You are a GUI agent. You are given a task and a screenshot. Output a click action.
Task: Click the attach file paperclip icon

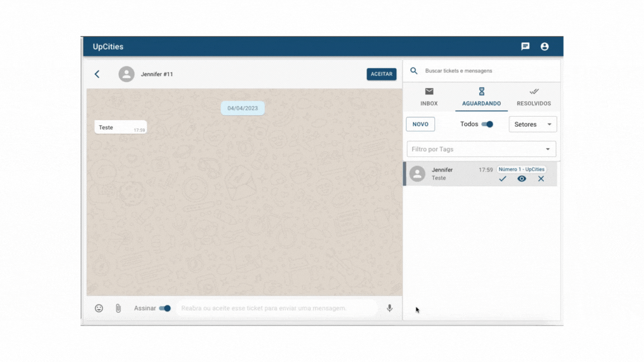tap(119, 308)
